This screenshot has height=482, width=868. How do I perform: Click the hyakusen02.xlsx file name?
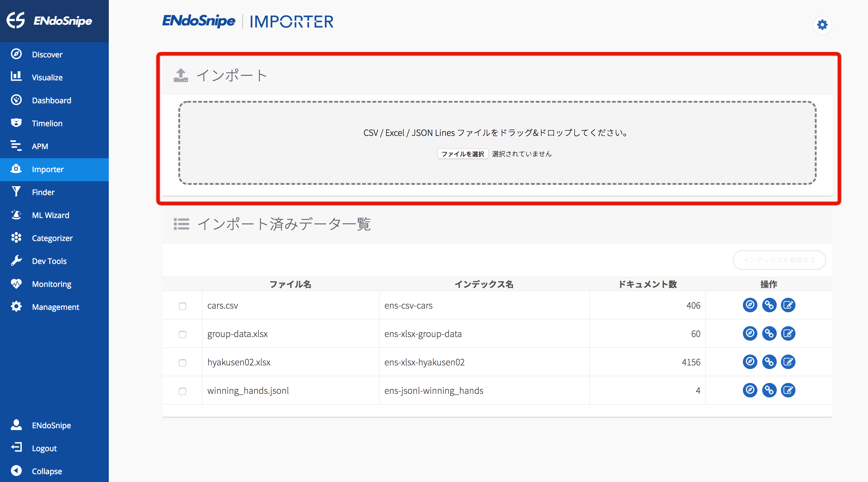click(238, 362)
